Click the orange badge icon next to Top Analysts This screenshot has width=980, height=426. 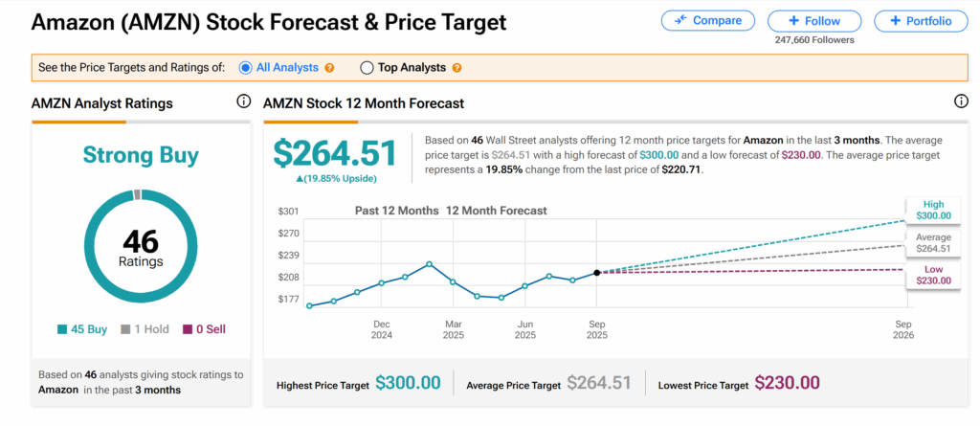pos(457,68)
